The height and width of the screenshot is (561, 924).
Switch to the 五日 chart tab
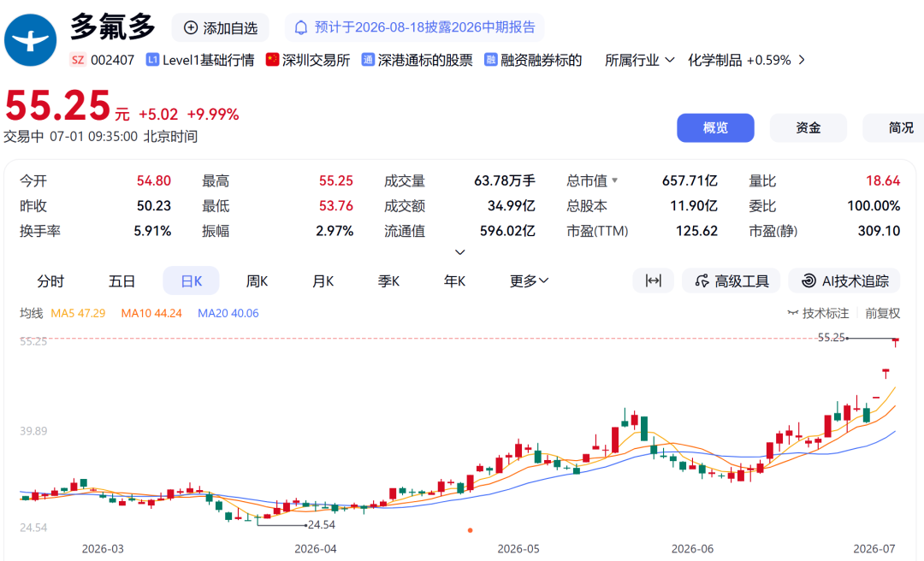point(121,281)
